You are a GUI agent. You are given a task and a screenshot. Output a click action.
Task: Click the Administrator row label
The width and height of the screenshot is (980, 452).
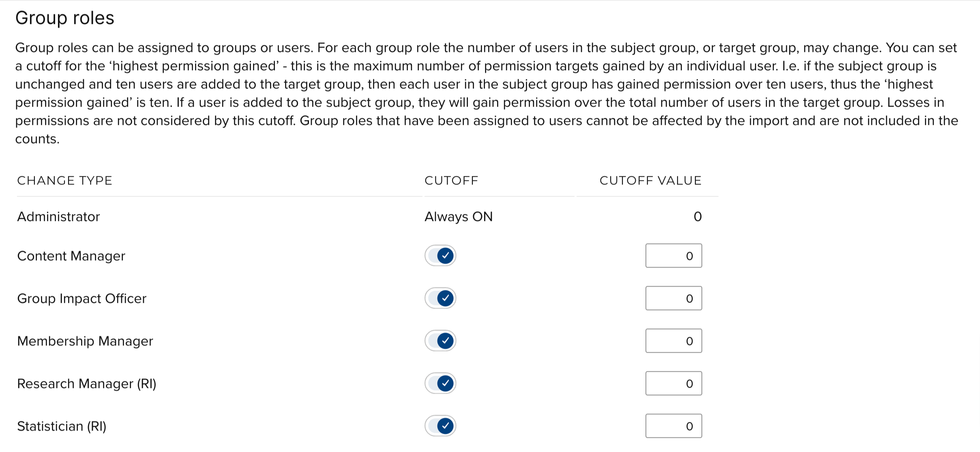coord(58,217)
